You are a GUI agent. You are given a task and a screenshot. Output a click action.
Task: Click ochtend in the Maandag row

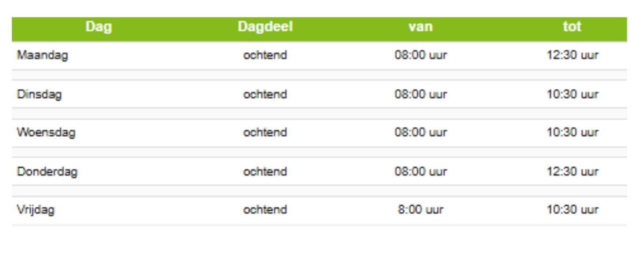265,55
